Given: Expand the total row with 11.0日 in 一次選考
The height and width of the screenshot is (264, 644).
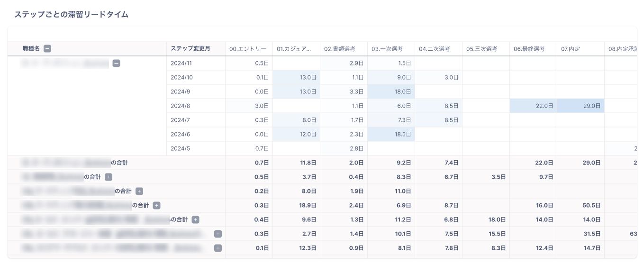Looking at the screenshot, I should 139,191.
